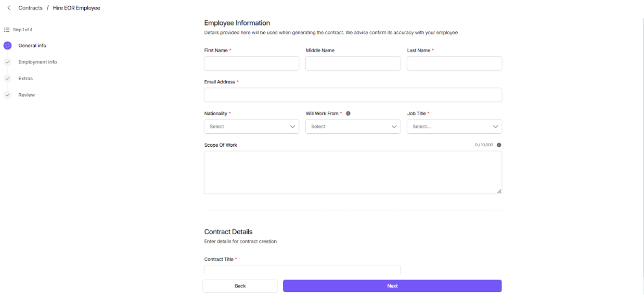Click the Scope Of Work info icon

tap(499, 145)
